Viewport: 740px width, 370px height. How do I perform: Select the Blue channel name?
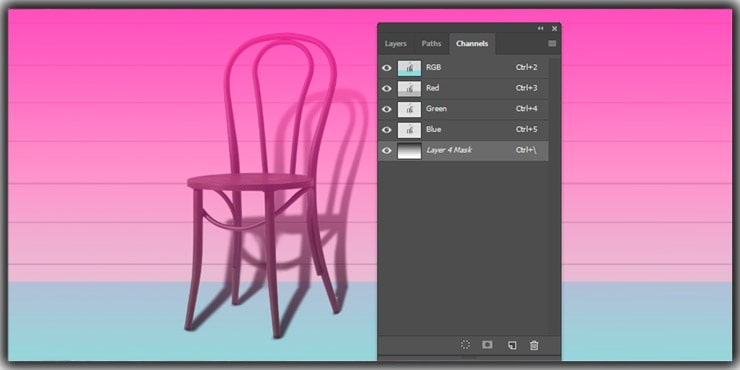tap(434, 130)
